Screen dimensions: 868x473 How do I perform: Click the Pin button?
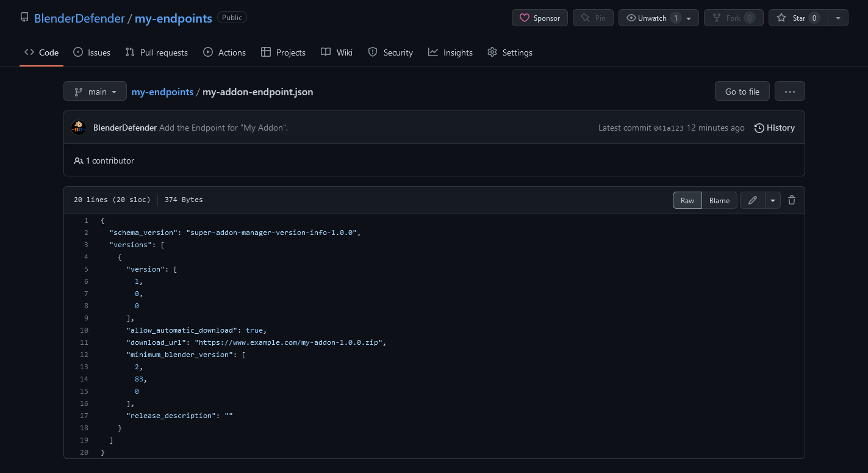point(594,18)
